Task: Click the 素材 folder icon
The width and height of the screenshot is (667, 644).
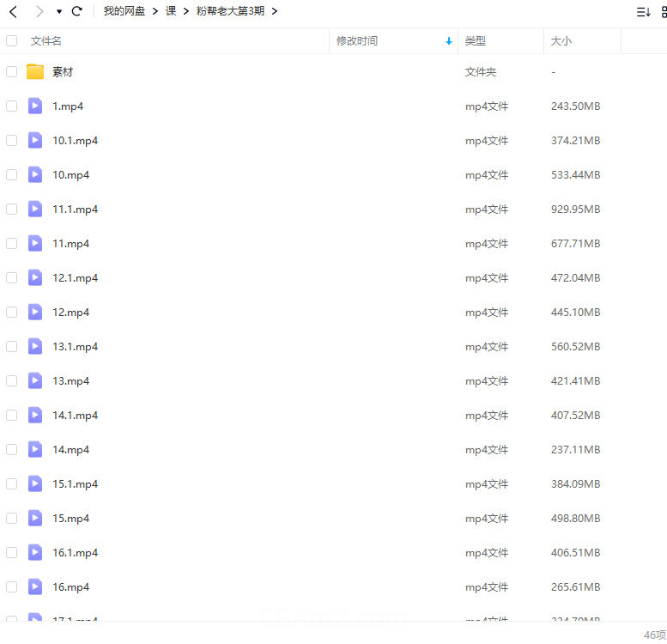Action: [x=35, y=72]
